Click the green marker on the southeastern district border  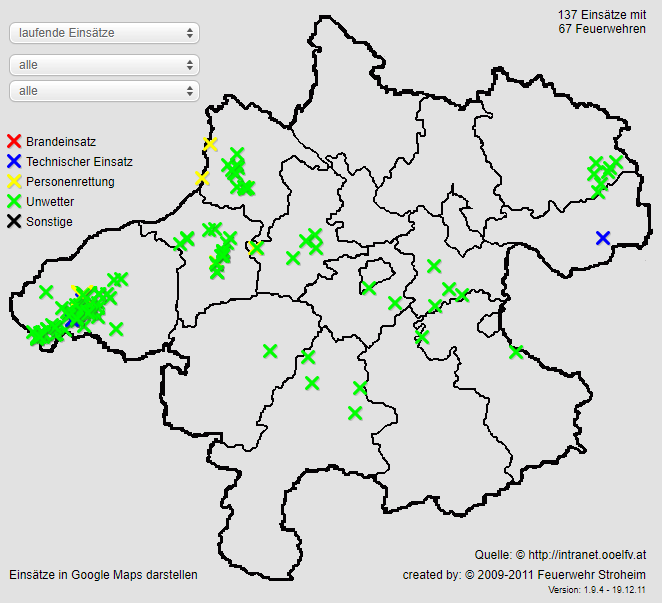516,352
